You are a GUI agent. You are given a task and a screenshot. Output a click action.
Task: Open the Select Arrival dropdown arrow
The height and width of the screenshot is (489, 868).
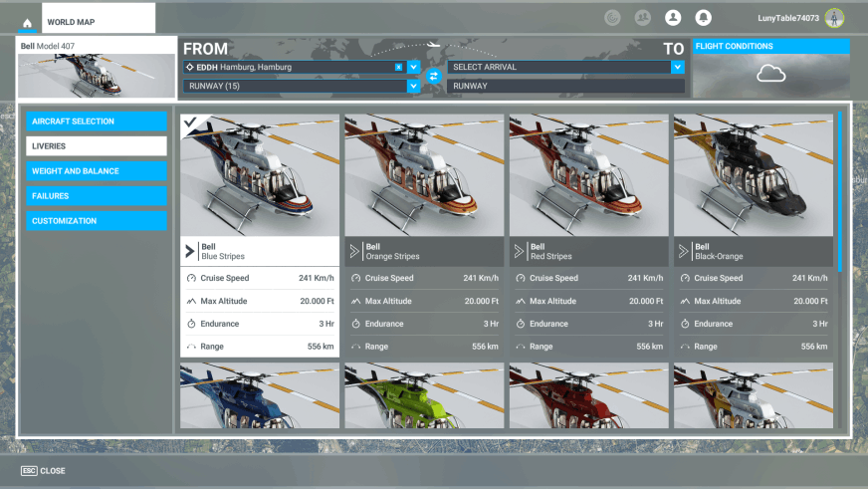[x=677, y=67]
